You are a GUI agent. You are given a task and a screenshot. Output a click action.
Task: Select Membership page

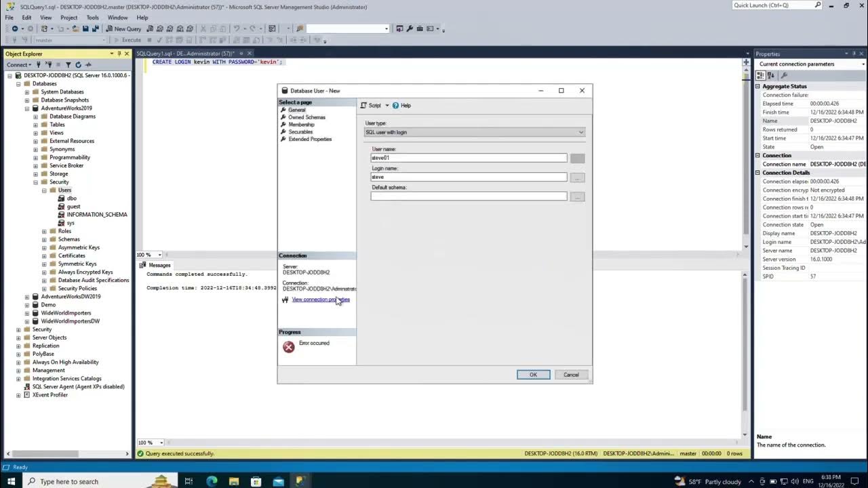[x=301, y=125]
